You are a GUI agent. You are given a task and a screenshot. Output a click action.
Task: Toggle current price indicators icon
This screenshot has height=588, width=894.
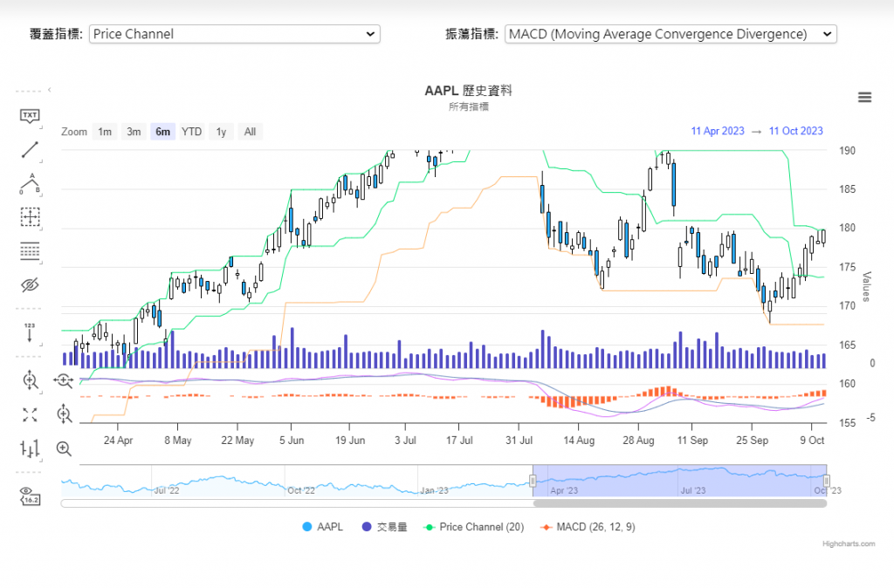(x=30, y=496)
